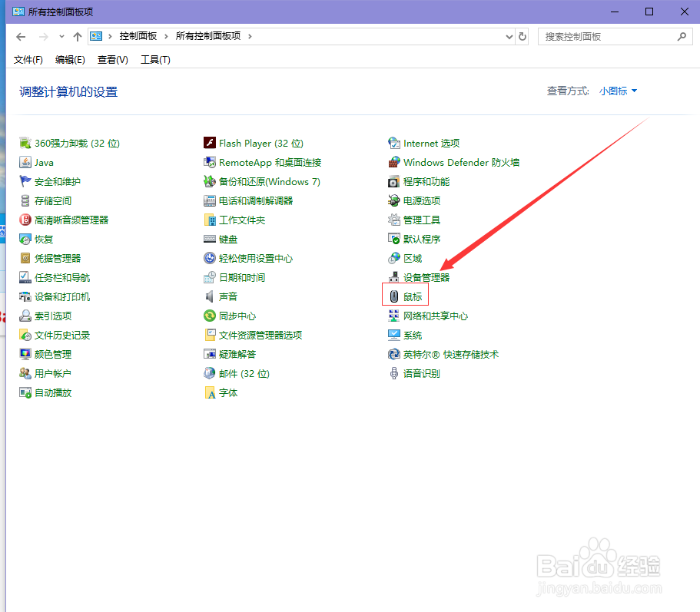Open the 字体 fonts panel
Screen dimensions: 700x612
[x=230, y=392]
